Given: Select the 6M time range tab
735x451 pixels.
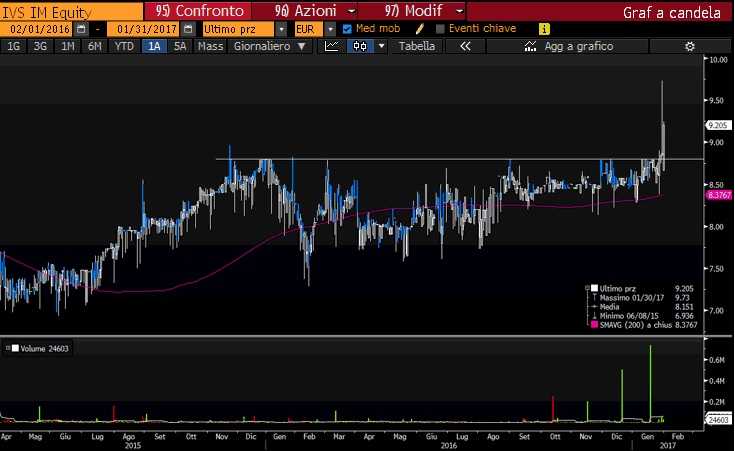Looking at the screenshot, I should [x=95, y=46].
